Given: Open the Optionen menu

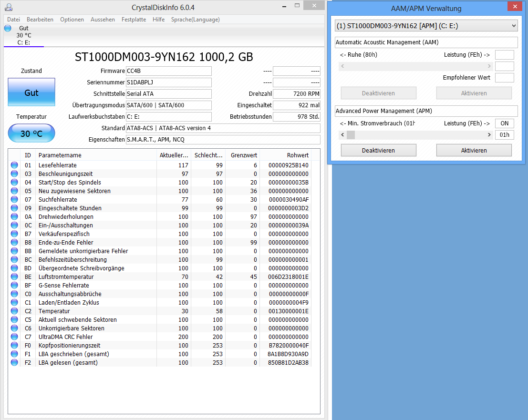Looking at the screenshot, I should coord(72,20).
